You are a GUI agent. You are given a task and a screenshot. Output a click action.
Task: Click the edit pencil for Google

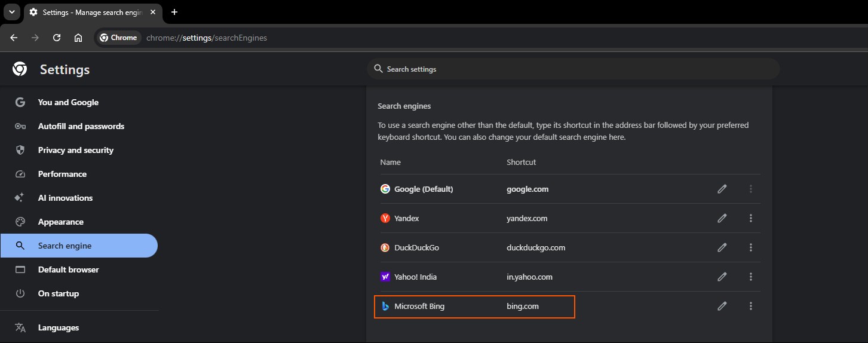tap(722, 189)
